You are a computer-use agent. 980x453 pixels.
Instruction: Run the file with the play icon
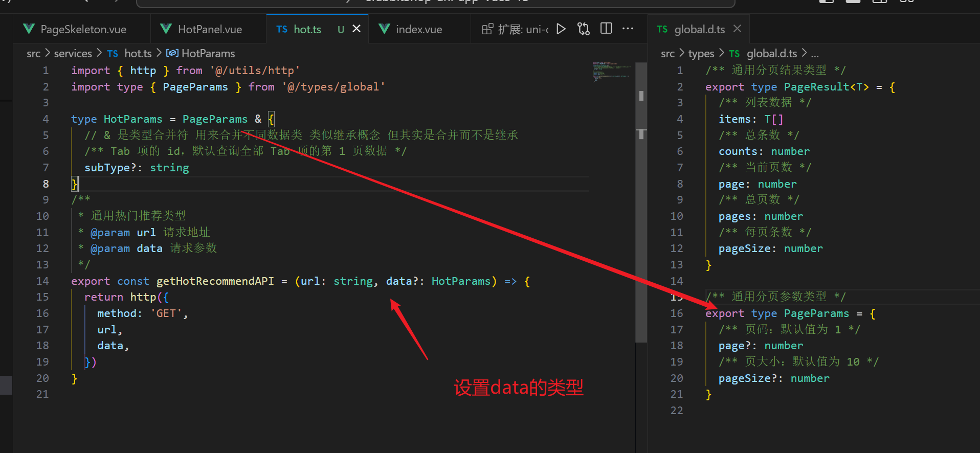tap(561, 29)
